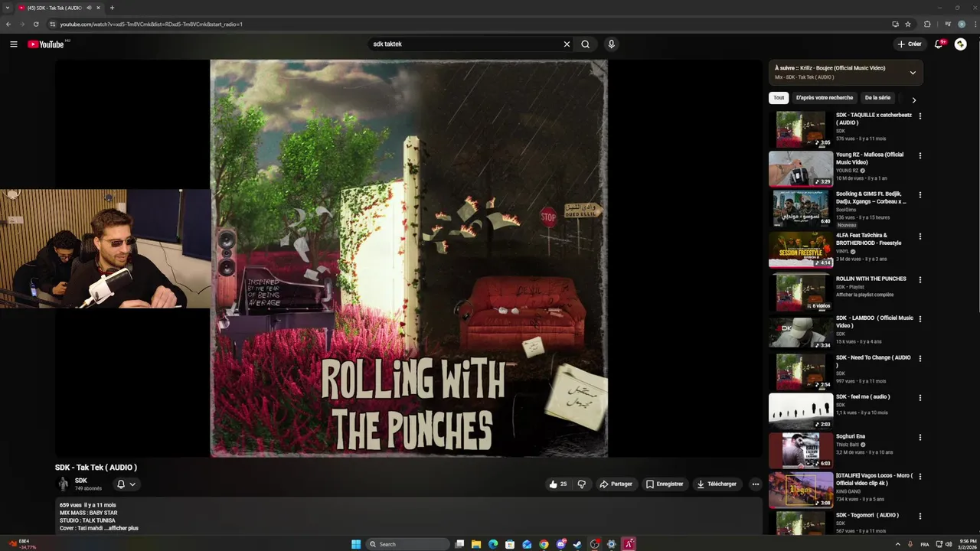
Task: Click the browser address bar URL
Action: [x=152, y=24]
